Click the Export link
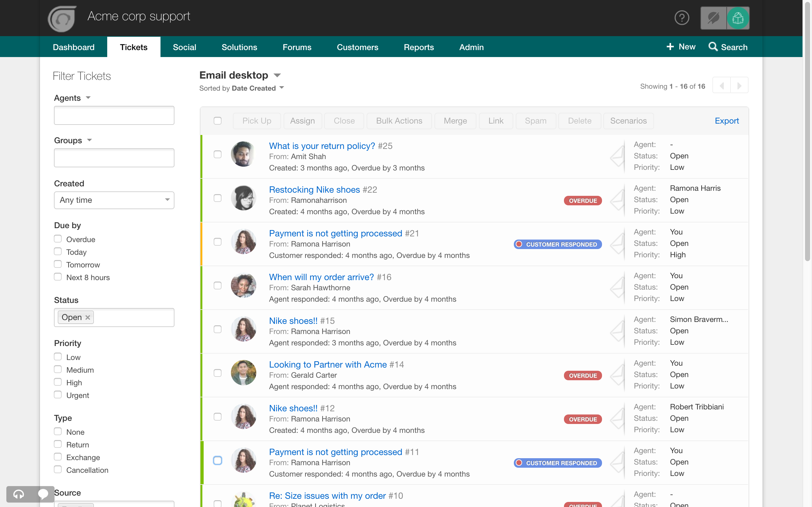 [727, 121]
